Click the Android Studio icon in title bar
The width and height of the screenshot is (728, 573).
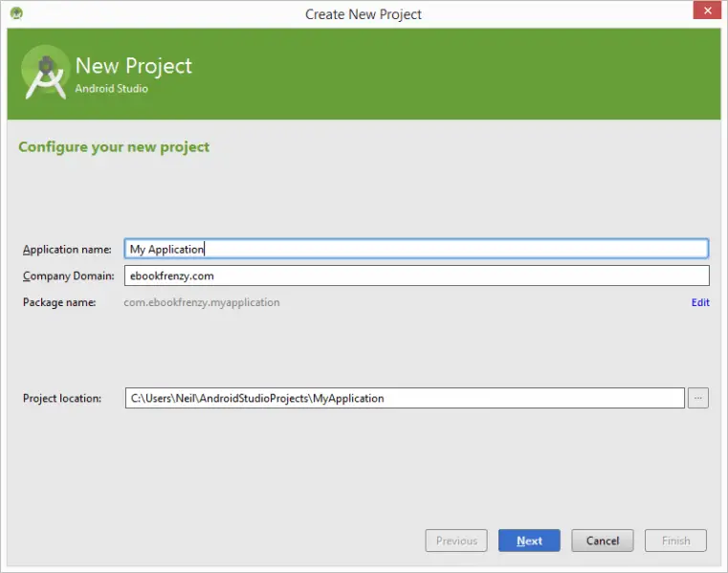16,13
